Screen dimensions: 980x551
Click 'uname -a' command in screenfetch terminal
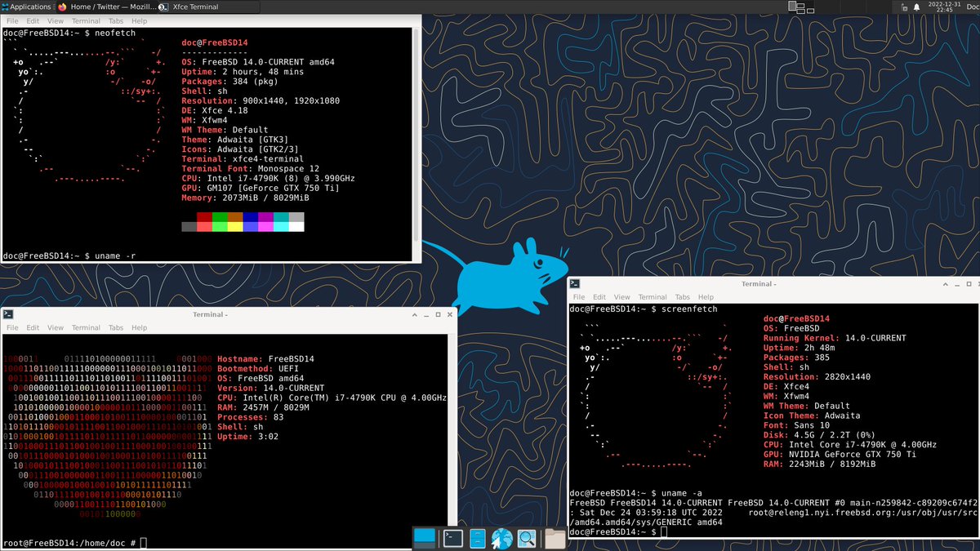[x=683, y=493]
